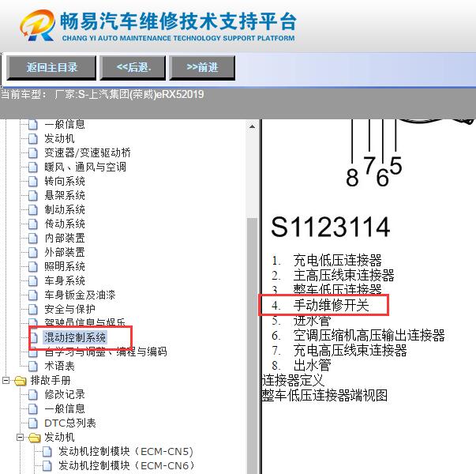
Task: Click document icon beside 车身系统
Action: [33, 281]
